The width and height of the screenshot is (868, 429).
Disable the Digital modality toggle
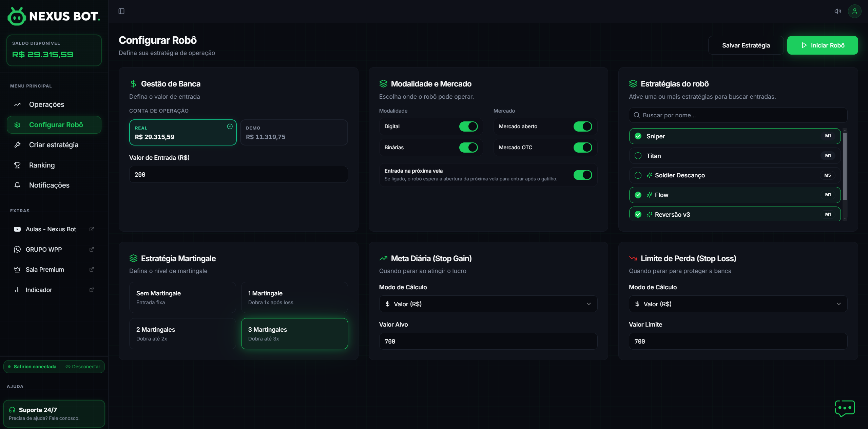[468, 126]
